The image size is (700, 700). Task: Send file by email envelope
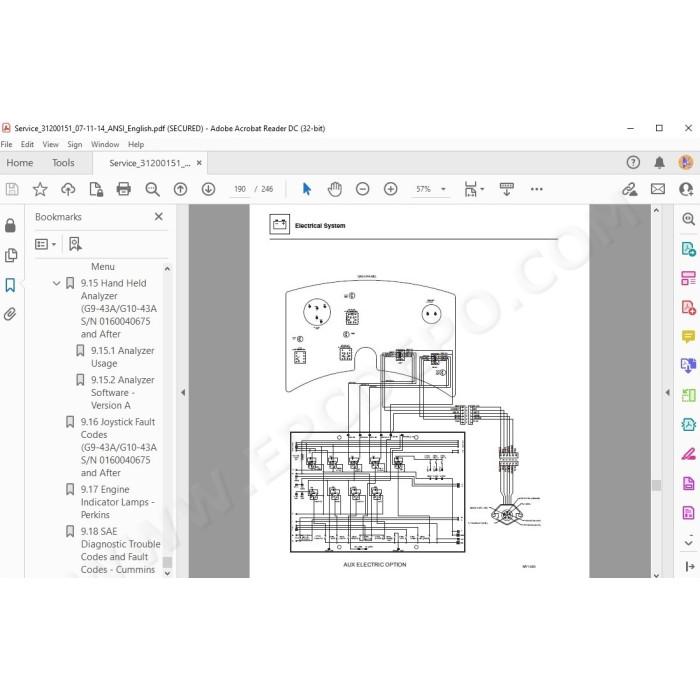[x=658, y=189]
